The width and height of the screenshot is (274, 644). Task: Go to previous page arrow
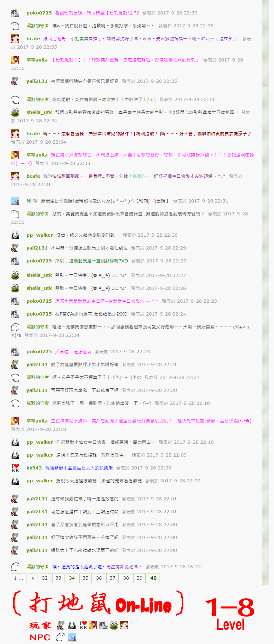coord(33,578)
